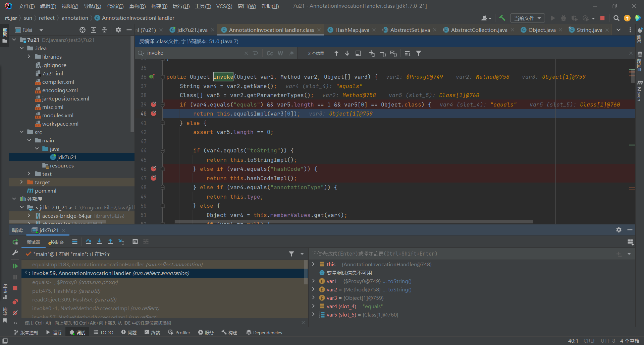This screenshot has height=345, width=644.
Task: Click Run to Cursor icon
Action: [121, 241]
